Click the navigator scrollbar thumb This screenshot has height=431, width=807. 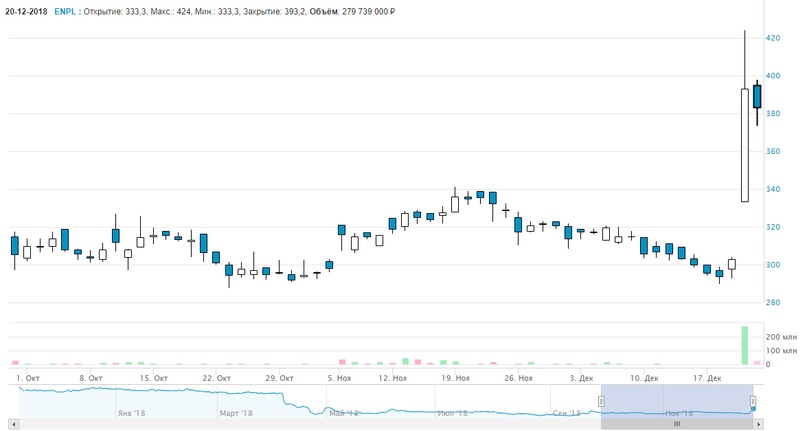point(677,424)
